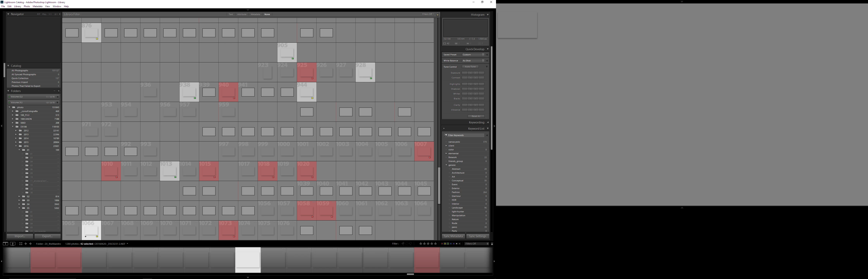The image size is (868, 279).
Task: Open the second monitor window button
Action: click(12, 244)
